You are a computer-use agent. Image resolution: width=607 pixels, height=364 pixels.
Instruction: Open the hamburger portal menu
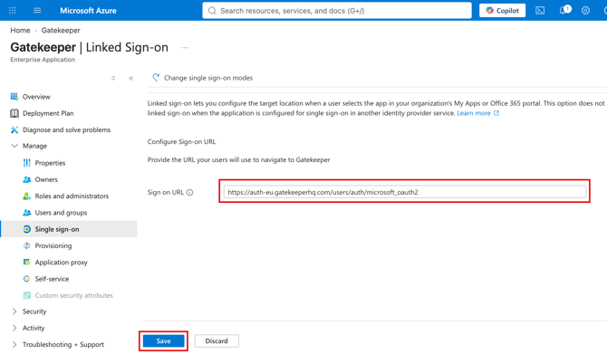pos(37,11)
